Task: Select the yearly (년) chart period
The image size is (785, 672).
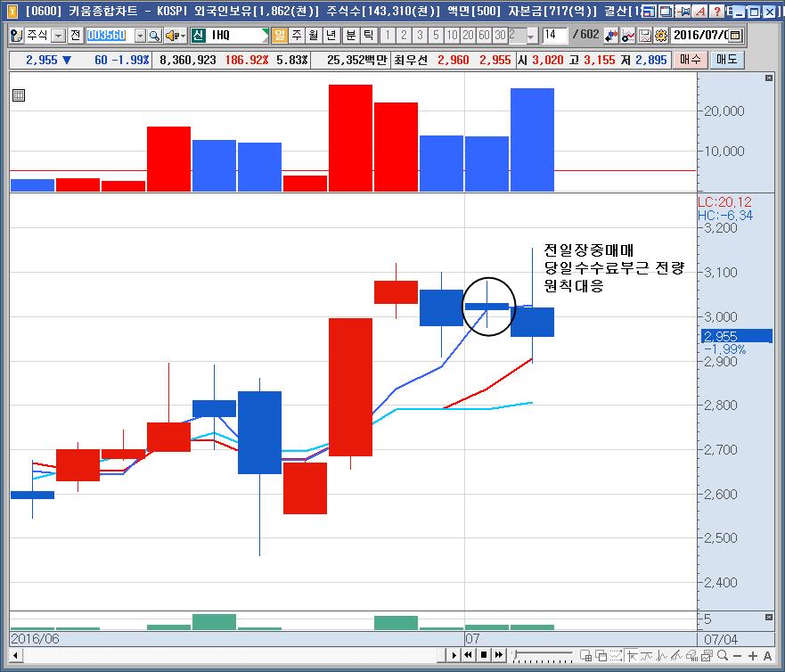Action: coord(331,36)
